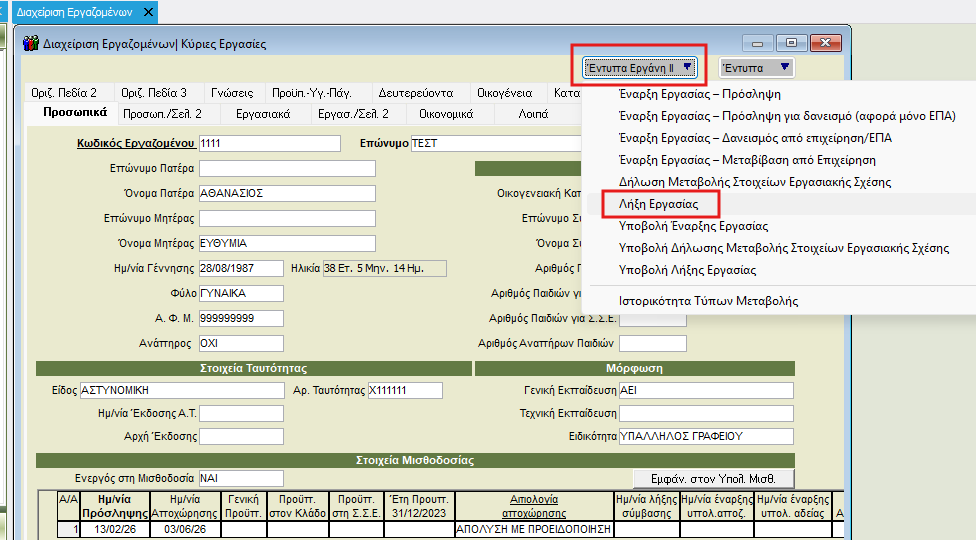Select Λήξη Εργασίας menu entry
Image resolution: width=976 pixels, height=540 pixels.
point(658,204)
